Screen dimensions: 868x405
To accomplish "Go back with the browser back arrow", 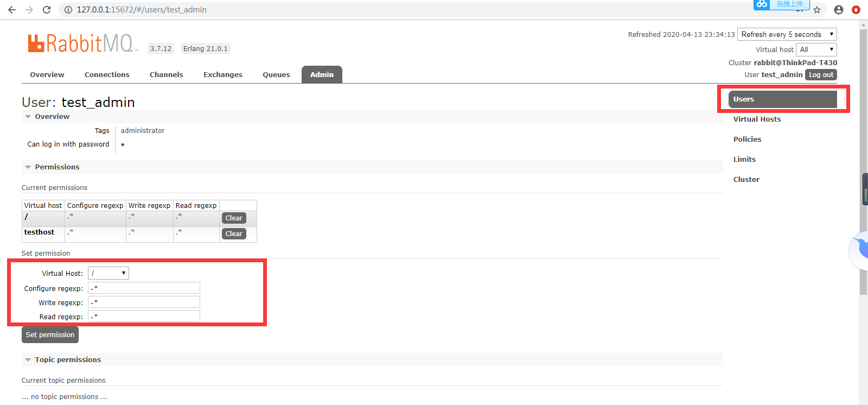I will (x=12, y=10).
